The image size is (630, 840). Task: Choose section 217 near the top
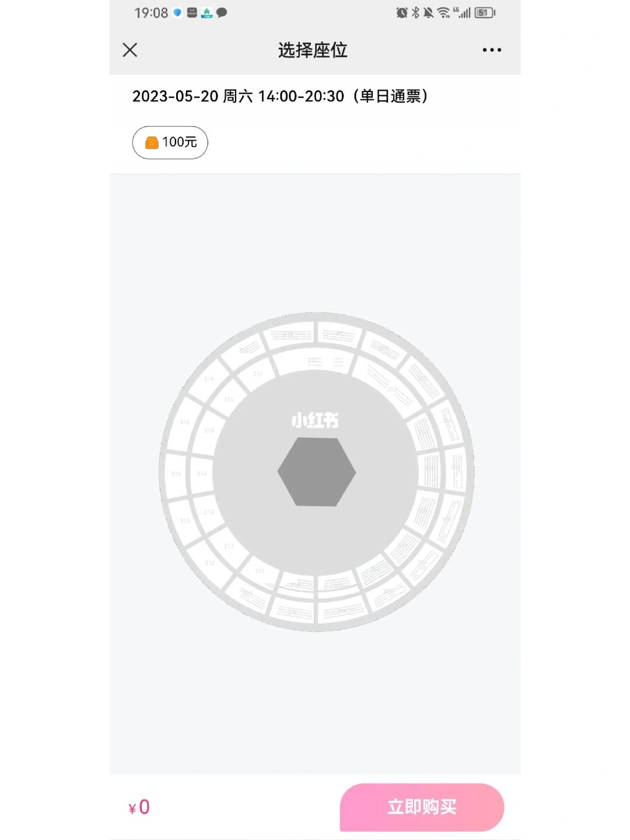tap(257, 374)
